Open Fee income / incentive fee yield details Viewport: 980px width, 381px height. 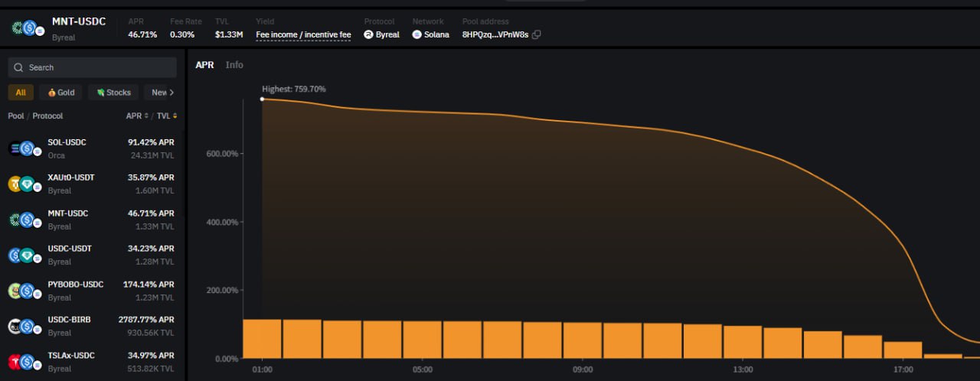pyautogui.click(x=303, y=34)
